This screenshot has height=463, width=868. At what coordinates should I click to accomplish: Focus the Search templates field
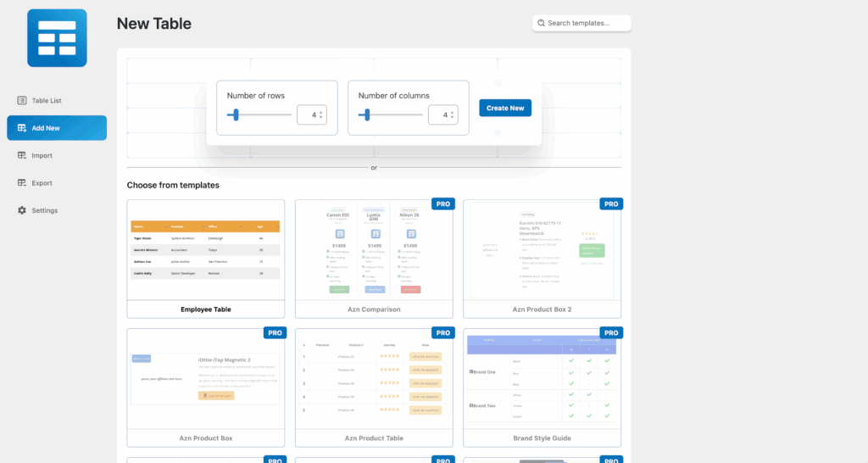[581, 23]
